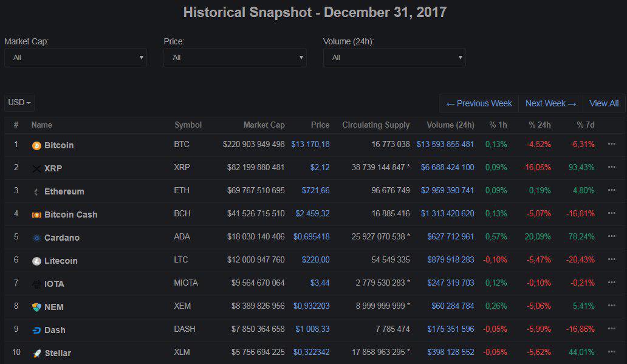This screenshot has width=627, height=364.
Task: Open the more-options dots for IOTA row
Action: 611,283
